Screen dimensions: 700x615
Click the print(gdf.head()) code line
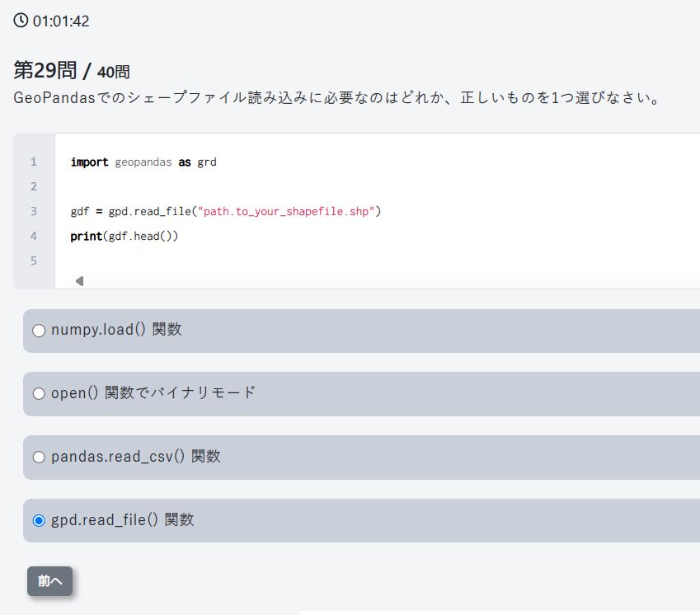tap(124, 236)
